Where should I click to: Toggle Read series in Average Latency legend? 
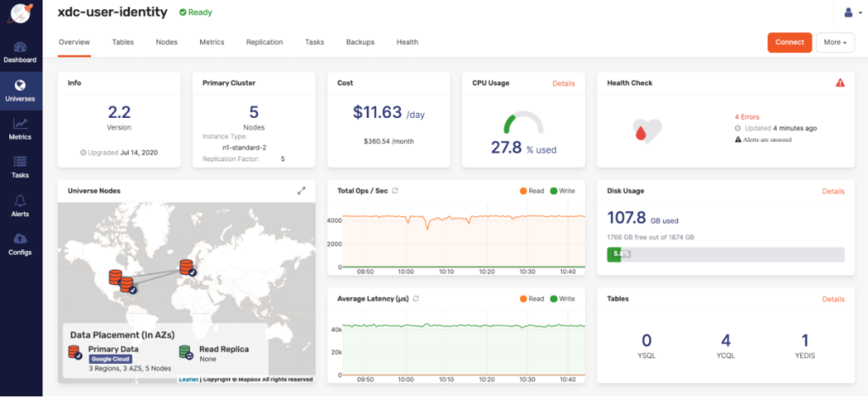532,299
